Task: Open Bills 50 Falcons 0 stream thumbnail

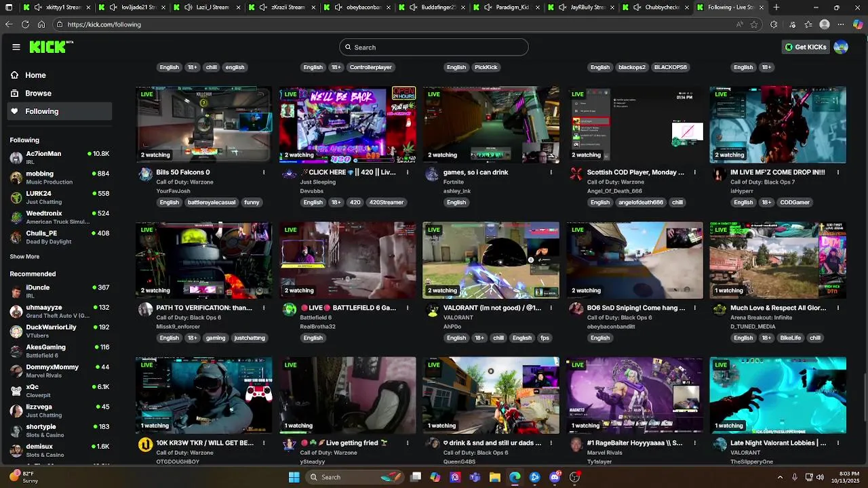Action: [203, 125]
